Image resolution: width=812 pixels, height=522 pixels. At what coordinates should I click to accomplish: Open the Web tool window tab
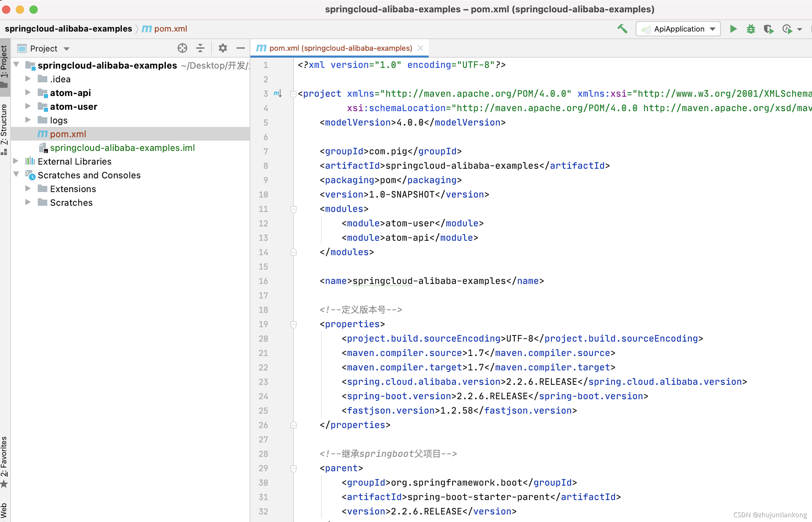pyautogui.click(x=4, y=510)
